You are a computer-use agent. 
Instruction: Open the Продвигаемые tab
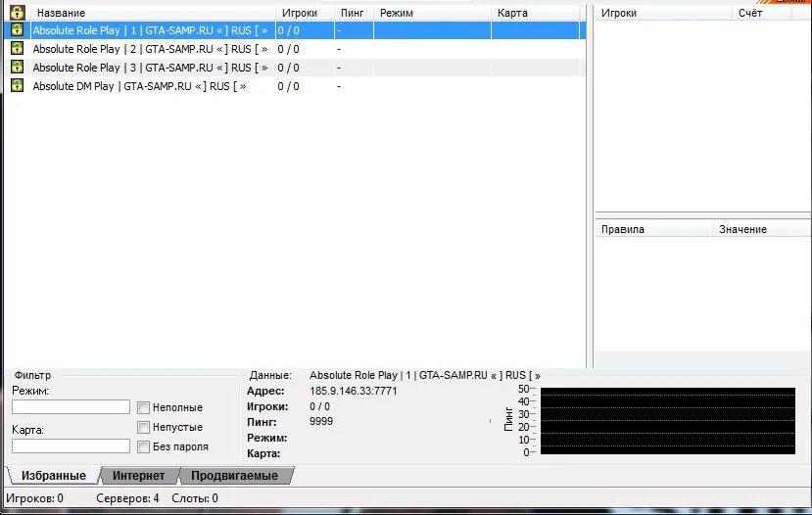[x=235, y=476]
